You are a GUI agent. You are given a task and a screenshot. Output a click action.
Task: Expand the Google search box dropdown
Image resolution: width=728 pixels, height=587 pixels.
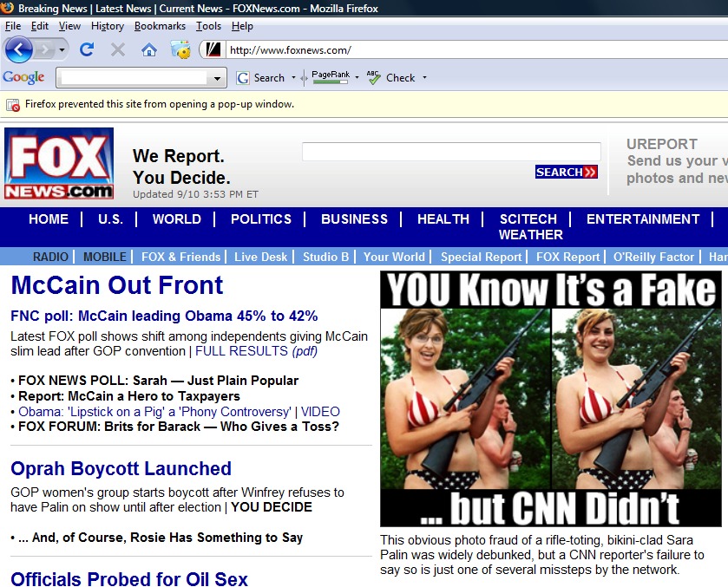click(x=218, y=78)
